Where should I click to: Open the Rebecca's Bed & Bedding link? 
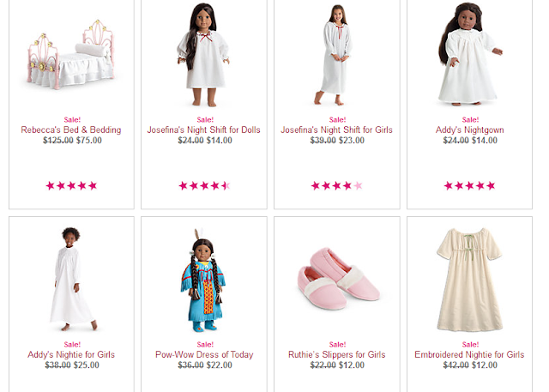[x=72, y=130]
